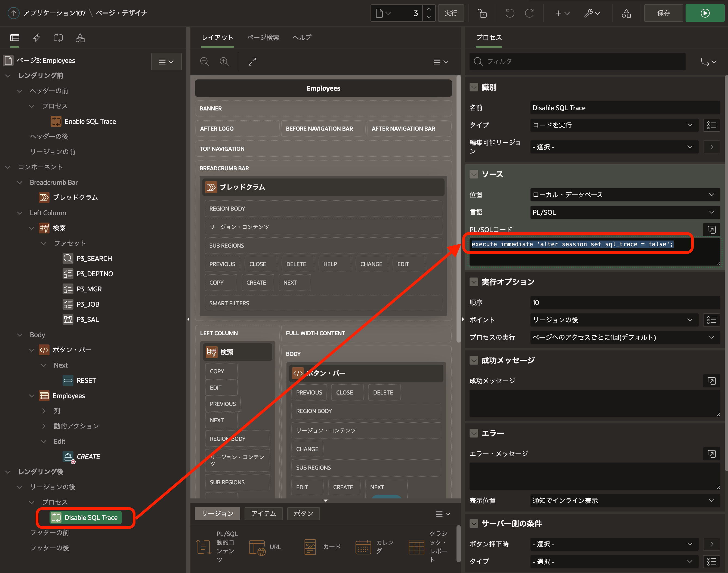
Task: Collapse the ソース section toggle
Action: [474, 174]
